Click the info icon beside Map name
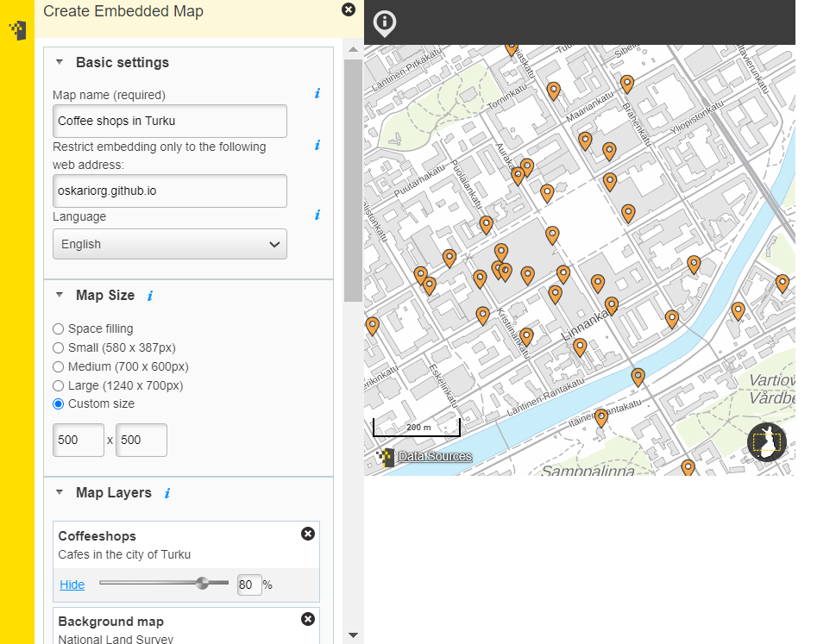Screen dimensions: 836x644 pos(317,94)
